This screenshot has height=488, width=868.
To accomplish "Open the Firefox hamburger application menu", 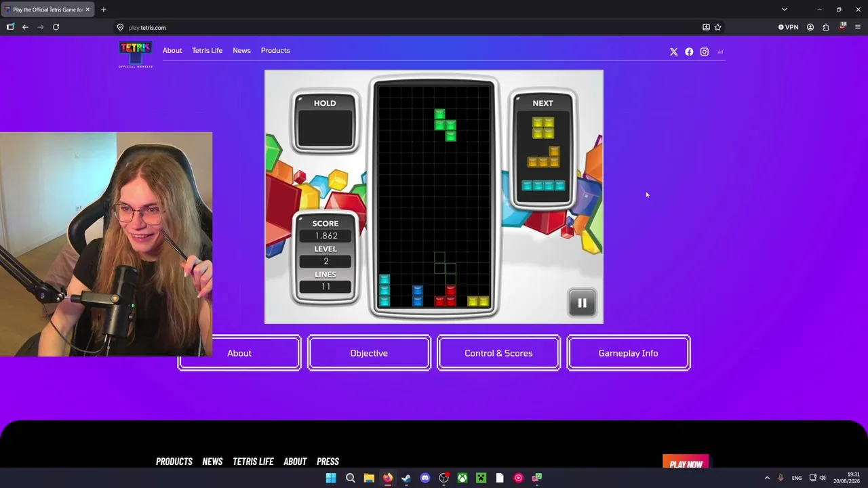I will tap(858, 27).
